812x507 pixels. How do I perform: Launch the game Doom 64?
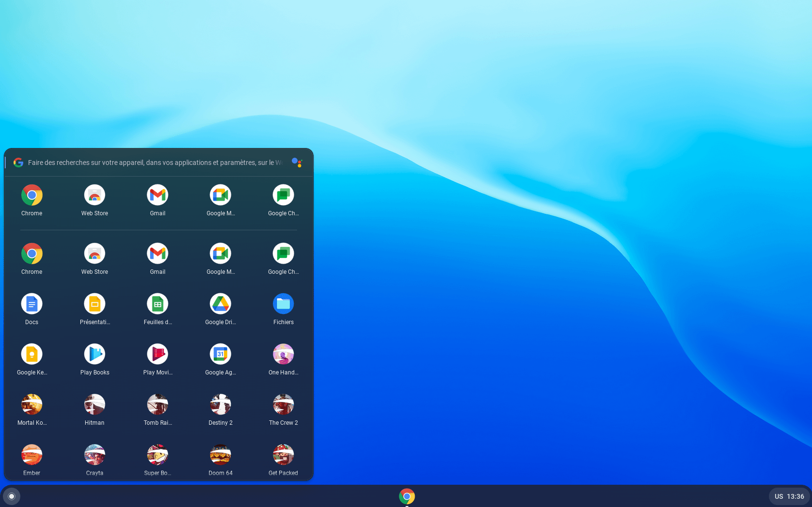220,454
